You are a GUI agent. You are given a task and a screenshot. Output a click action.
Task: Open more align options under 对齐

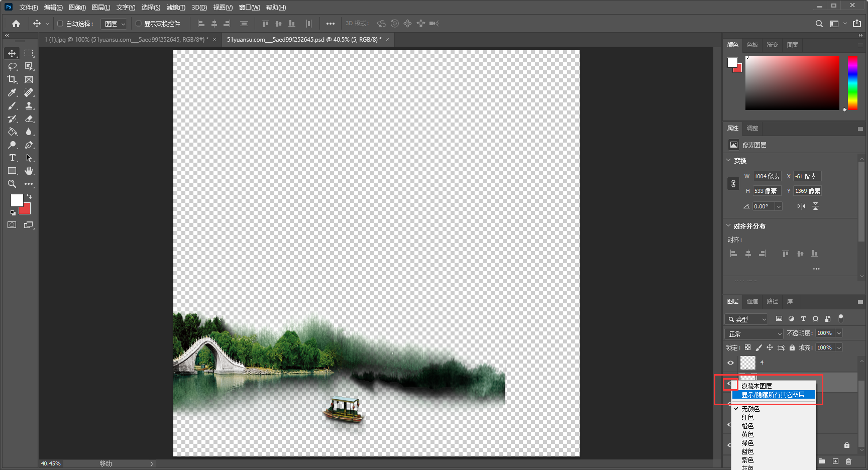pyautogui.click(x=816, y=269)
